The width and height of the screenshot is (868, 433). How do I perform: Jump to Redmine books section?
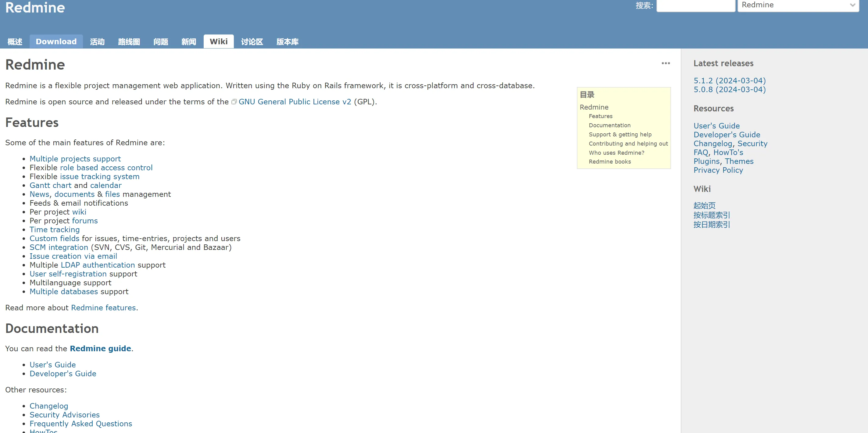(x=609, y=161)
